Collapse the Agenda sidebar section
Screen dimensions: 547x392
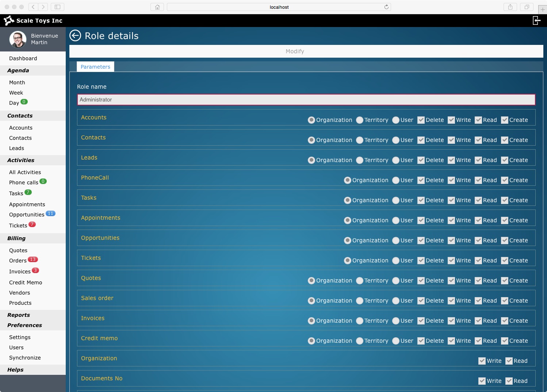pos(33,70)
